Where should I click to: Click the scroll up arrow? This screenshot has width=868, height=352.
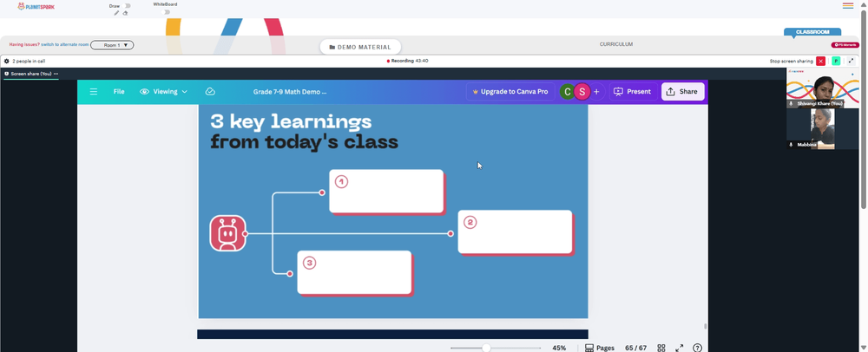865,3
